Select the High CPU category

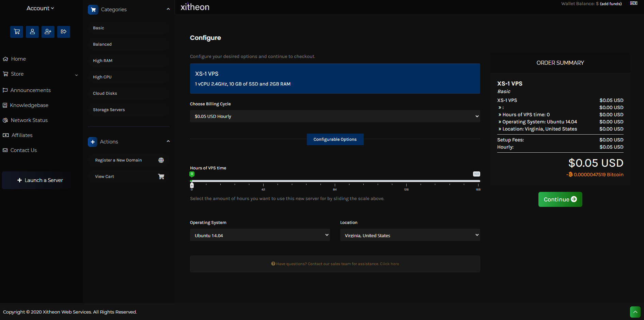click(x=129, y=77)
